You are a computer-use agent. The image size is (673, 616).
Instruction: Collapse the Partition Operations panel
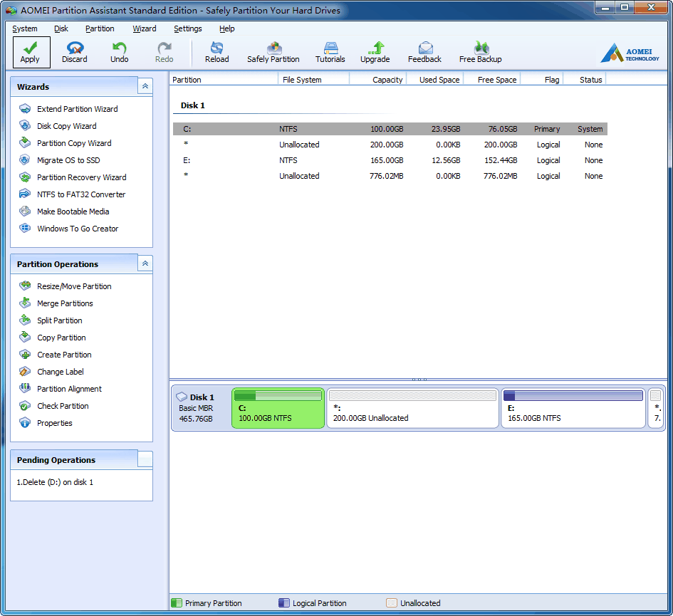click(x=145, y=263)
